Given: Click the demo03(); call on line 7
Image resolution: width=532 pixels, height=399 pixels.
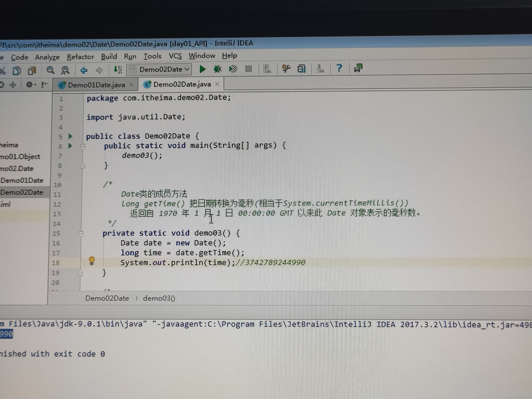Looking at the screenshot, I should (x=142, y=155).
